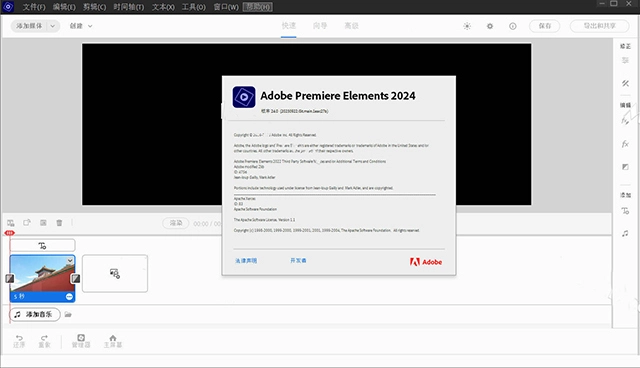
Task: Click the red playhead marker on timeline
Action: pos(9,233)
